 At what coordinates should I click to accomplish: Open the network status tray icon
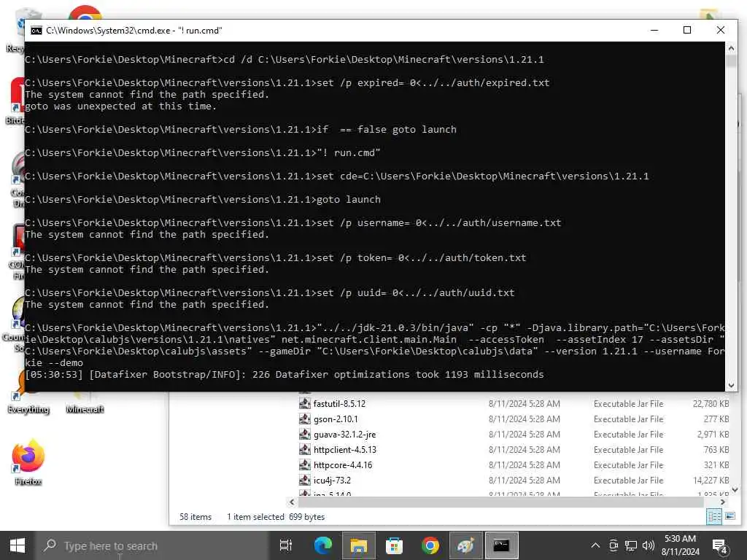pyautogui.click(x=631, y=545)
